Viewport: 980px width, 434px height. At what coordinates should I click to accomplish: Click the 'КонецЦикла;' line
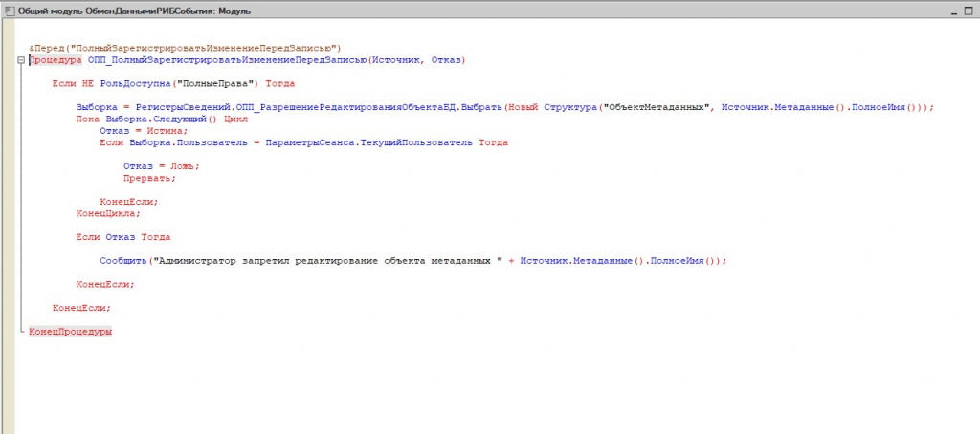[x=108, y=213]
